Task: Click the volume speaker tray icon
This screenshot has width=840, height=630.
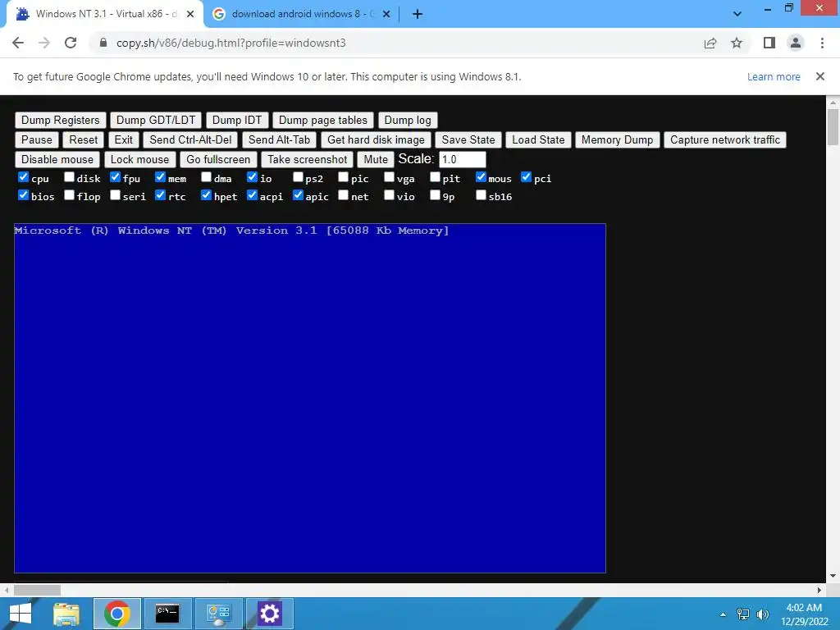Action: coord(762,614)
